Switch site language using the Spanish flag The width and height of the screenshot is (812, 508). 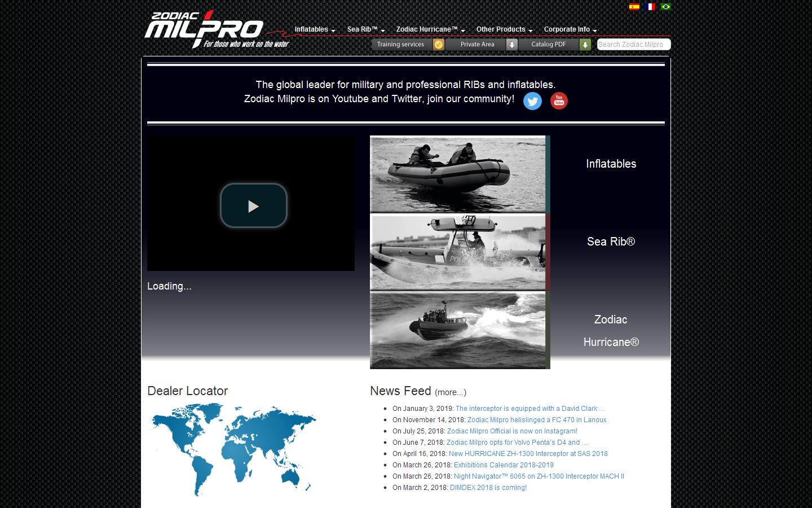634,7
